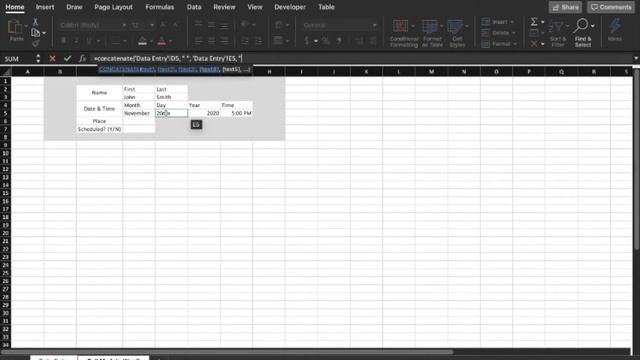Click the Merge cells icon

(279, 40)
